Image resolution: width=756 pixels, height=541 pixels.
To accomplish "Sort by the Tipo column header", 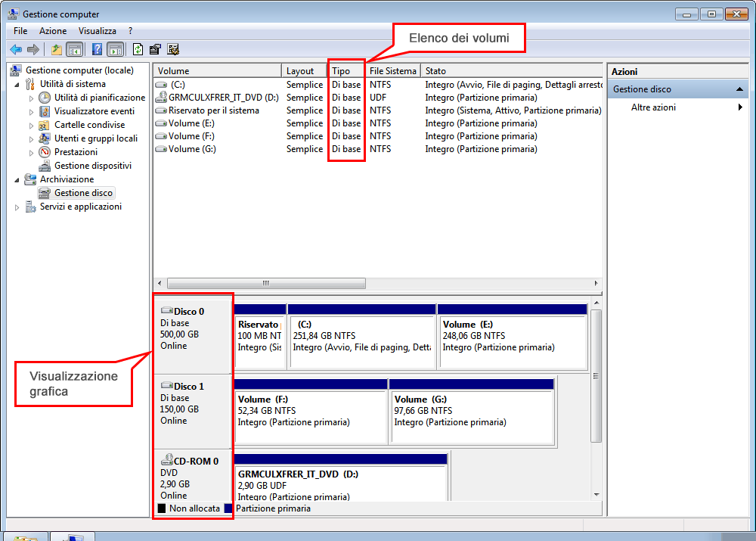I will click(x=347, y=71).
